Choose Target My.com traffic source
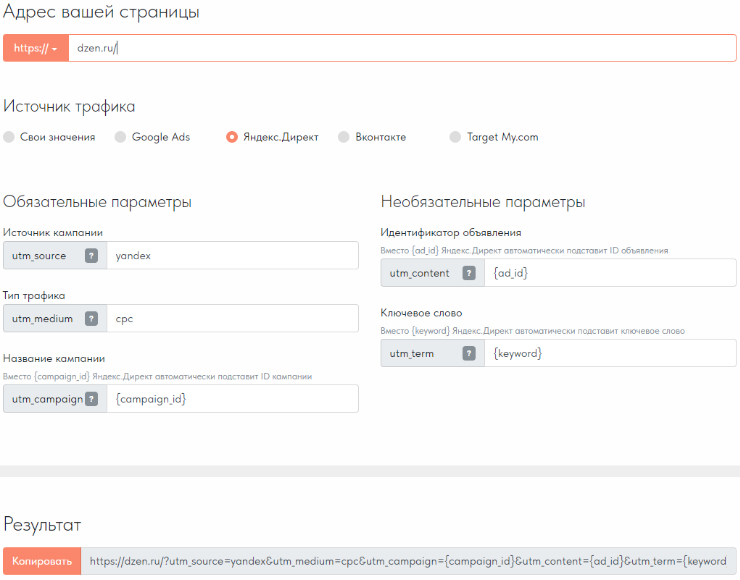This screenshot has width=740, height=580. (456, 137)
